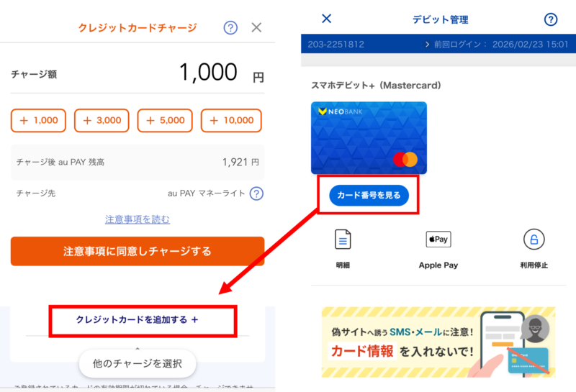576x392 pixels.
Task: Add 3,000 yen to charge amount
Action: tap(102, 120)
